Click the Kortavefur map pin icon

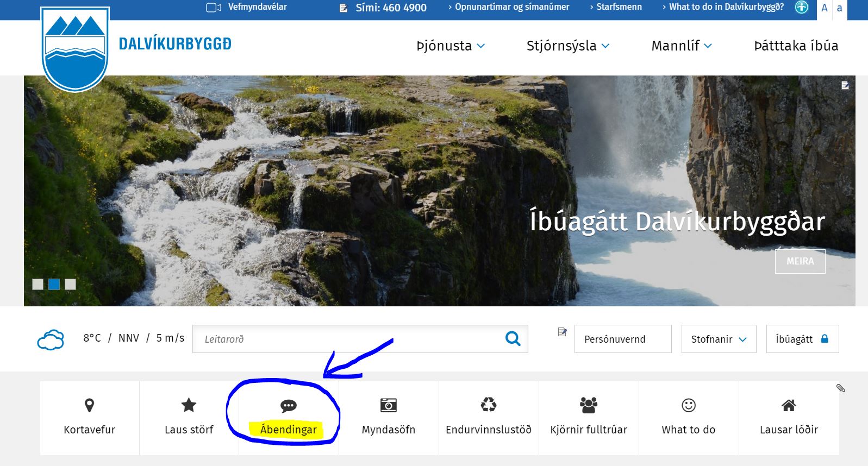(90, 405)
